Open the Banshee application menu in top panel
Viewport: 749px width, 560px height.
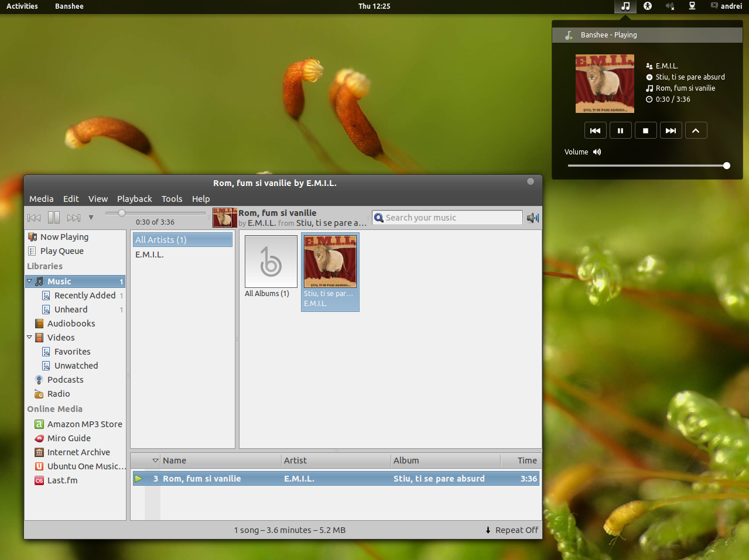(x=69, y=6)
